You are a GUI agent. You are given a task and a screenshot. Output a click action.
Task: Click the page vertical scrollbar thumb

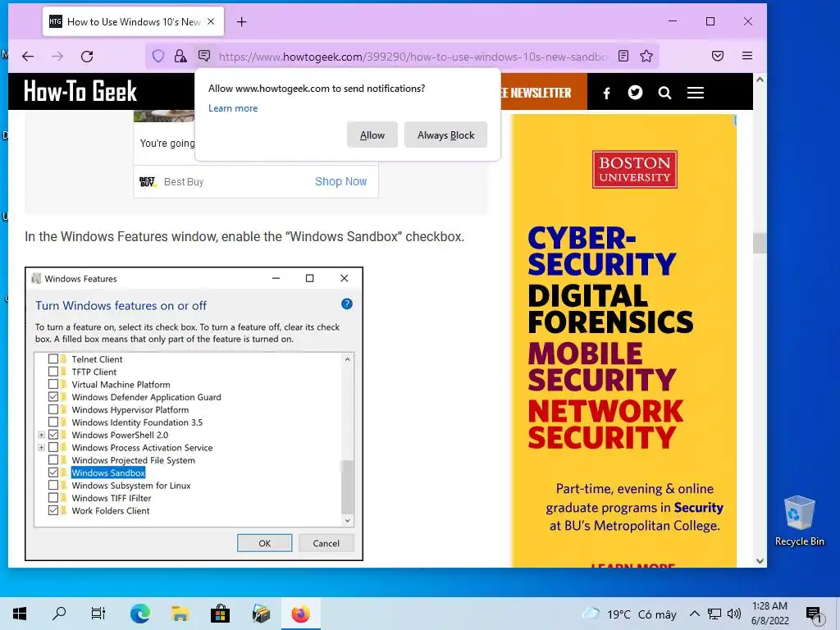(x=760, y=243)
